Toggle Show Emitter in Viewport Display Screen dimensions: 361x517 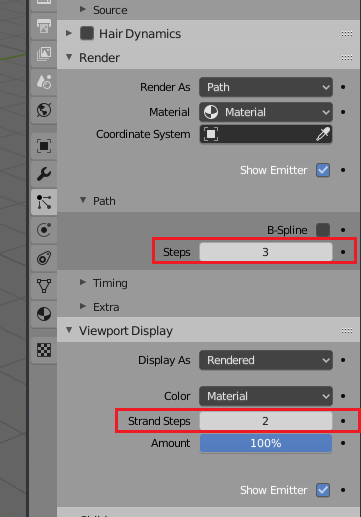(x=323, y=490)
